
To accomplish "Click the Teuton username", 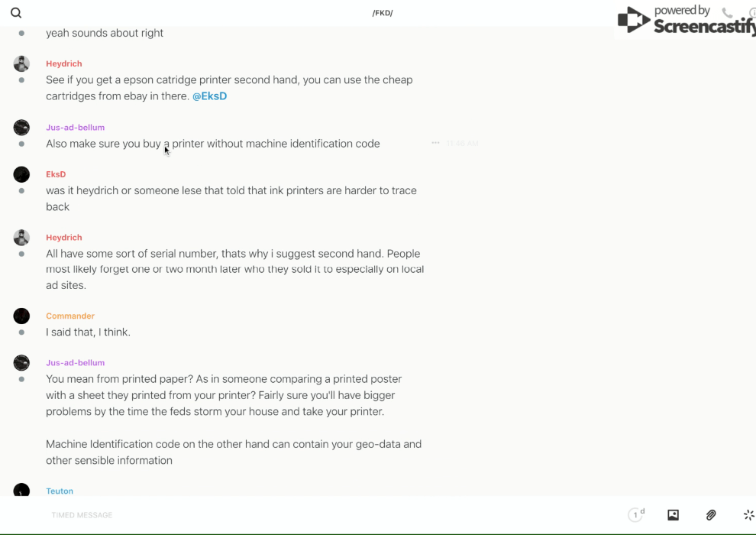I will (x=60, y=491).
